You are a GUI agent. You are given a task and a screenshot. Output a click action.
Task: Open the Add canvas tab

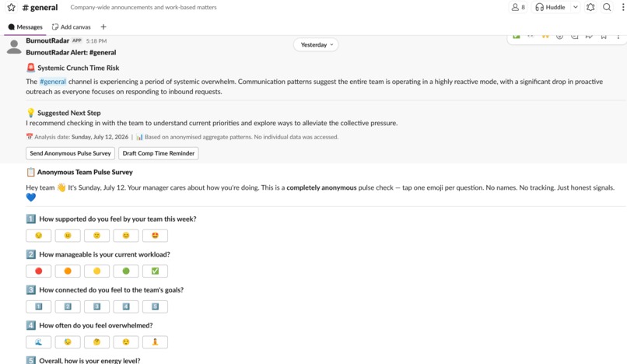[71, 26]
